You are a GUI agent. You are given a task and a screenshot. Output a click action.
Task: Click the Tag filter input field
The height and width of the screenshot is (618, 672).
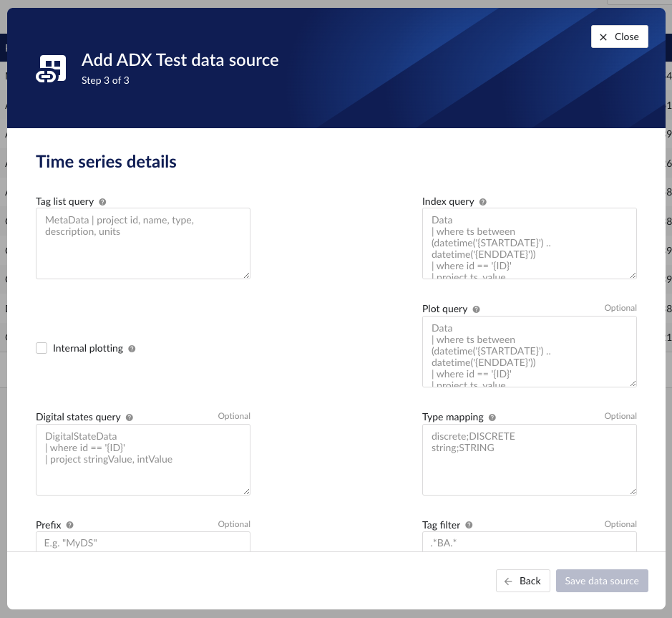530,543
